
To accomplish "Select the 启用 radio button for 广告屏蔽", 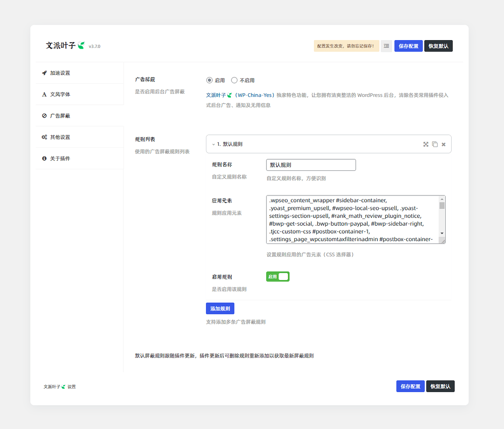I will [210, 80].
